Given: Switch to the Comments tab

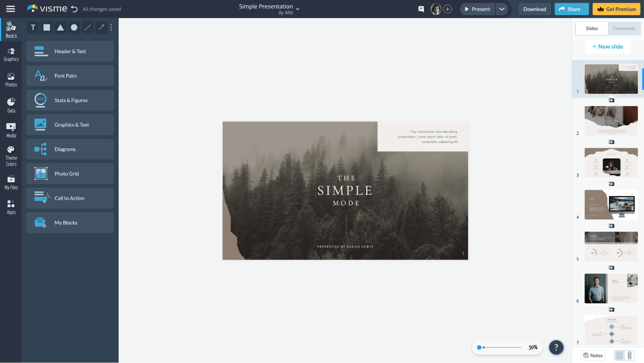Looking at the screenshot, I should tap(624, 28).
